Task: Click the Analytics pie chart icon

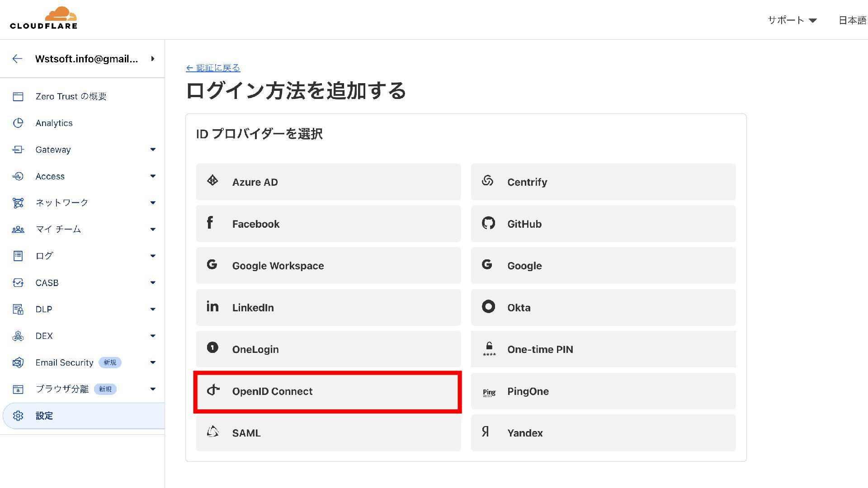Action: pos(18,123)
